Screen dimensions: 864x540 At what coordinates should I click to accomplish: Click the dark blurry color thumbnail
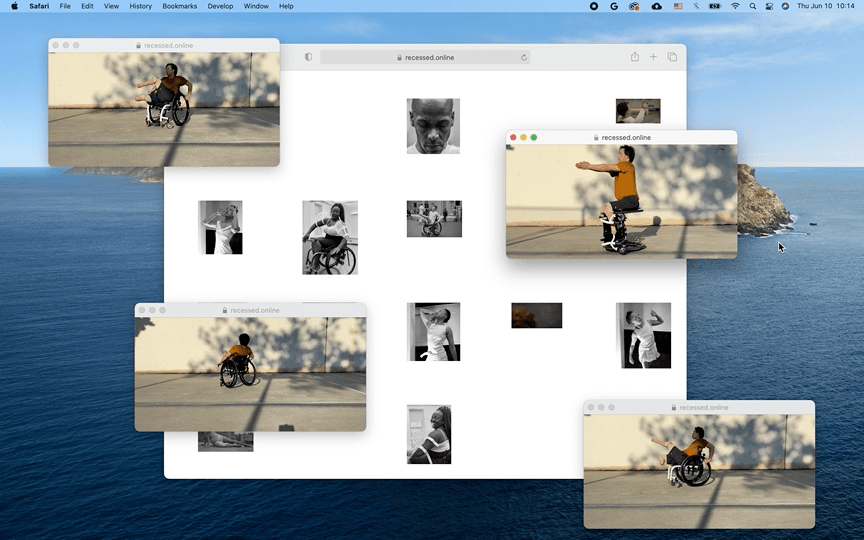[537, 315]
